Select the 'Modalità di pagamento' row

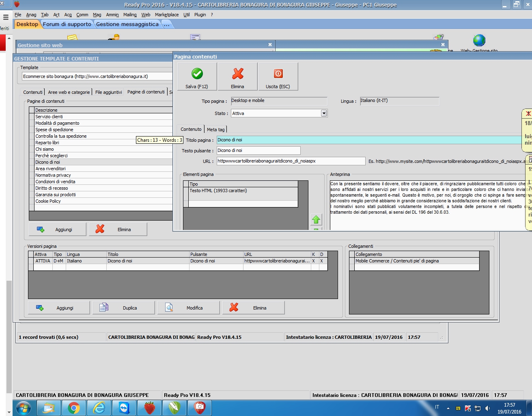(103, 123)
